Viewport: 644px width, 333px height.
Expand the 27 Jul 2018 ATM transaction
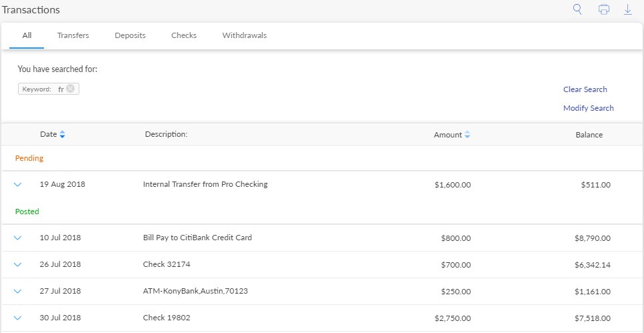(18, 291)
